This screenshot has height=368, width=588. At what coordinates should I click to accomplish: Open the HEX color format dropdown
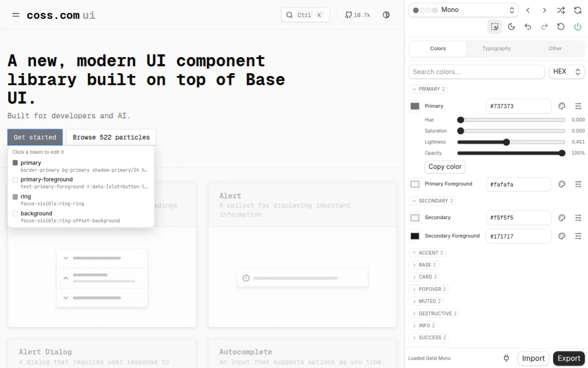click(567, 72)
